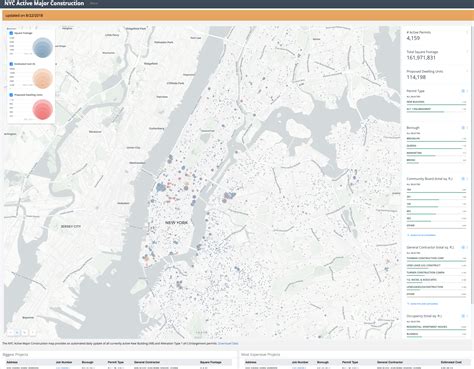Viewport: 474px width, 369px height.
Task: Select TISHMAN CONSTRUCTION CORP contractor row
Action: click(x=436, y=259)
